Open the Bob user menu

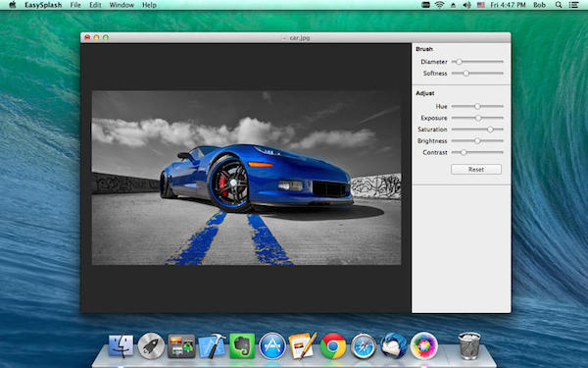point(539,5)
